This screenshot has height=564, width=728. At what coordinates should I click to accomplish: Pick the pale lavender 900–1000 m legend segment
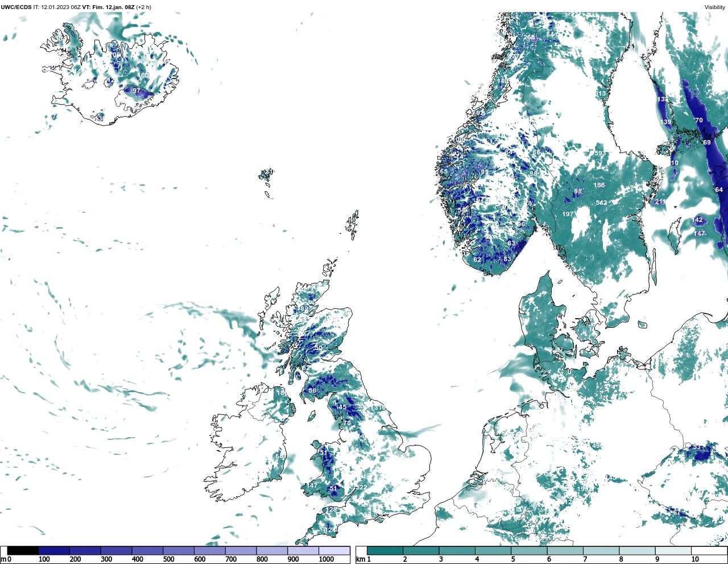point(303,551)
